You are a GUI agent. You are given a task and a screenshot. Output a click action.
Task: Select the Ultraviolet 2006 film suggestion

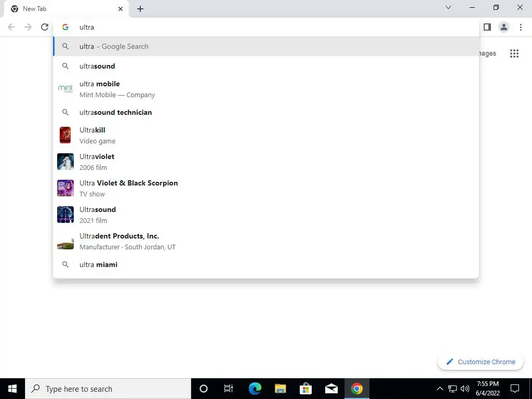tap(266, 162)
